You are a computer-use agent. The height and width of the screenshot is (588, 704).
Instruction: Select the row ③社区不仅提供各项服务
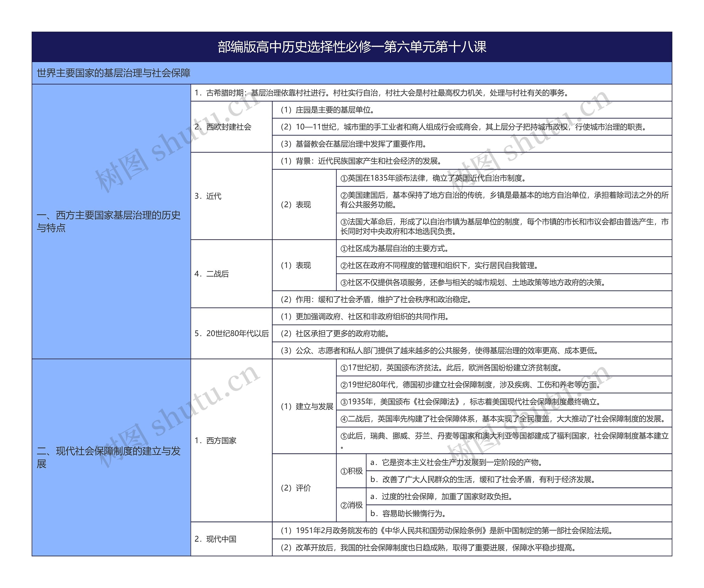[x=504, y=282]
